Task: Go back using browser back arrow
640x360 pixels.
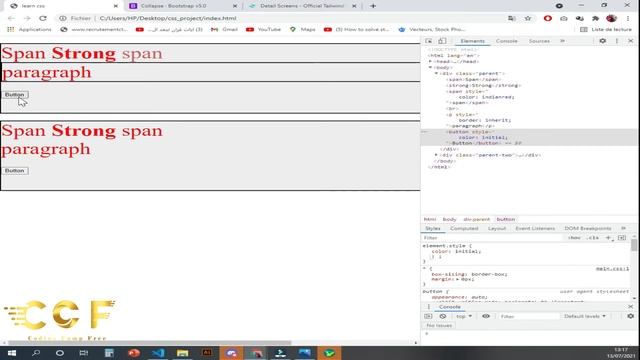Action: (x=11, y=18)
